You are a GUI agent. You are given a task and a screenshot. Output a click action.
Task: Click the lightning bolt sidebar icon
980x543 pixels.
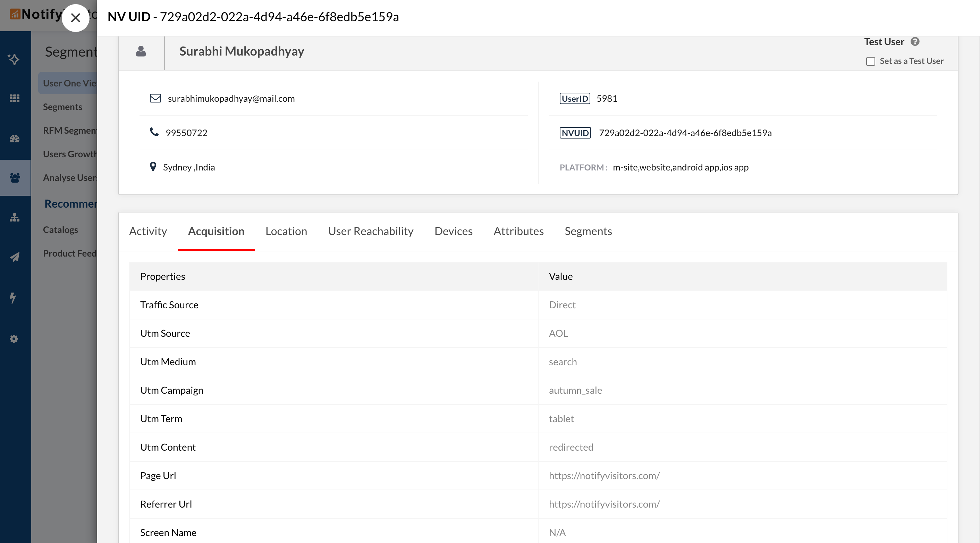[13, 298]
